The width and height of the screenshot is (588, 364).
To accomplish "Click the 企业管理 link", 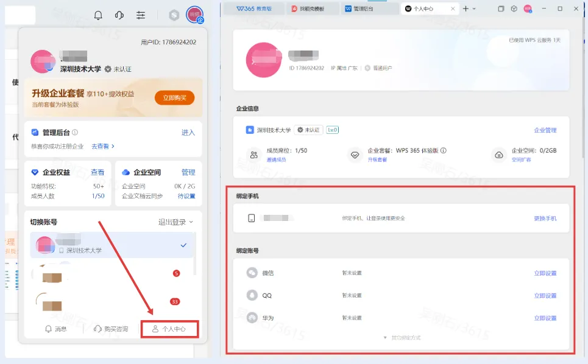I will coord(545,130).
